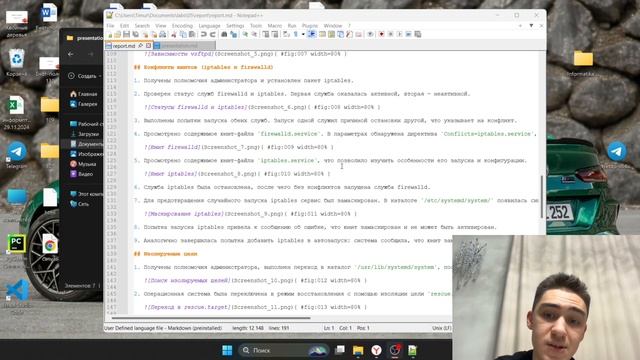
Task: Open Yandex Browser from the taskbar
Action: tap(376, 350)
